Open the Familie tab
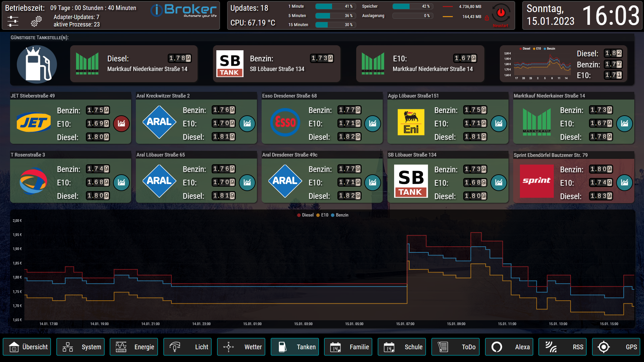The width and height of the screenshot is (644, 362). click(348, 347)
